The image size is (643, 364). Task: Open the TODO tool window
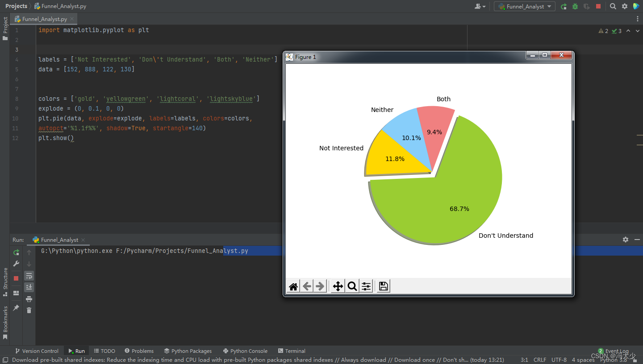(104, 351)
